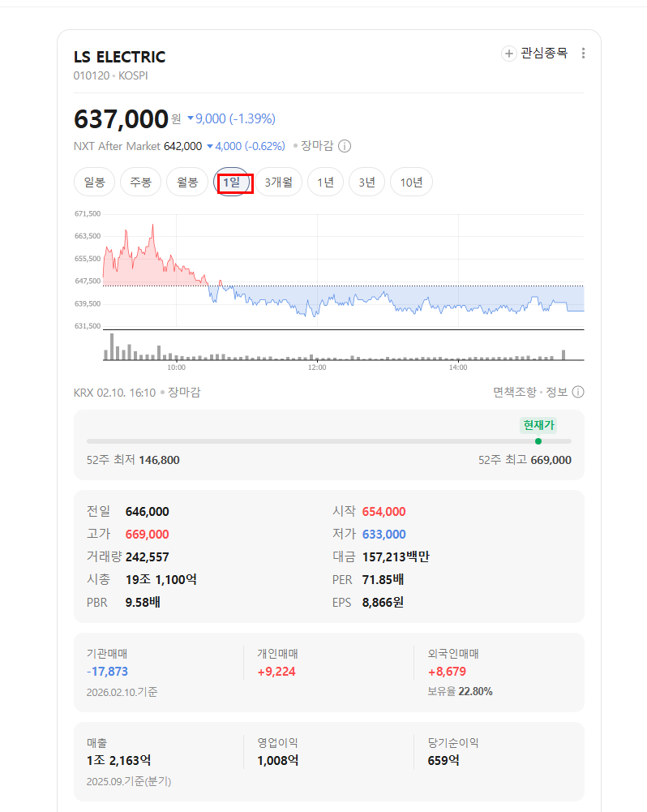Click NXT After Market price 642,000
Viewport: 647px width, 812px height.
coord(182,147)
